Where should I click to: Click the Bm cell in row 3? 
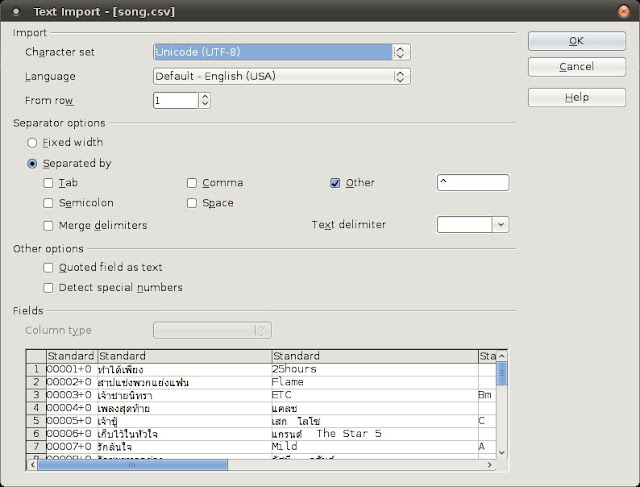point(487,395)
